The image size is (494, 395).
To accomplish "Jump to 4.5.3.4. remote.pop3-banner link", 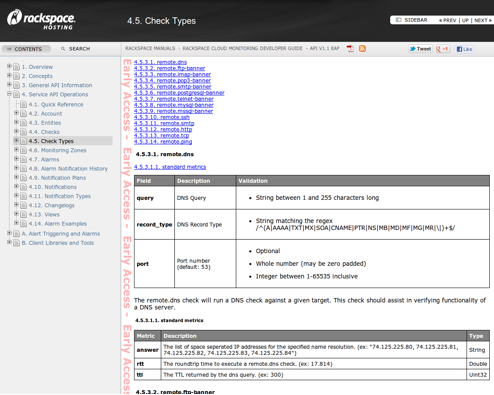I will [172, 80].
